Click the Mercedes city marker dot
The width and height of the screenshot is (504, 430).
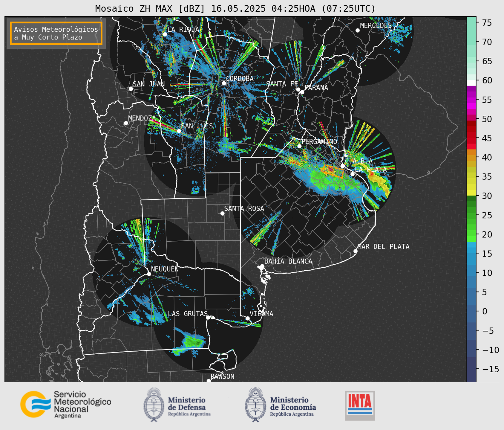[358, 31]
